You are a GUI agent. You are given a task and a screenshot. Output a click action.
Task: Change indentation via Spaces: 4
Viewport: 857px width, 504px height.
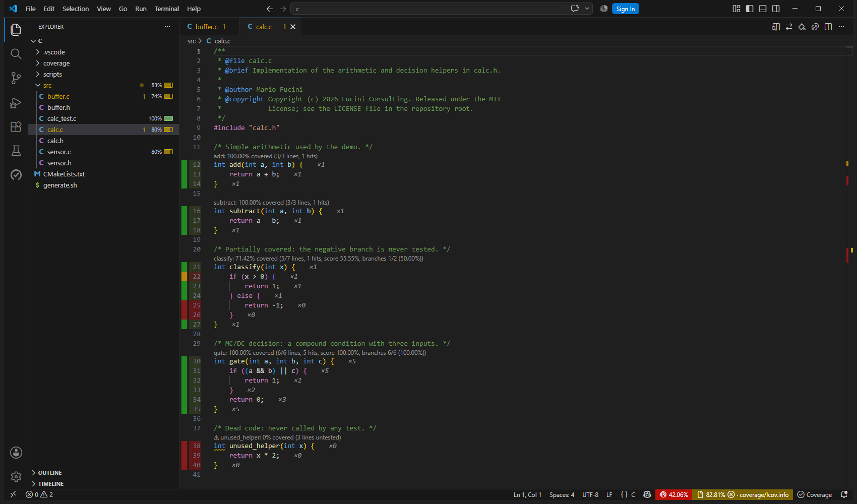tap(562, 495)
